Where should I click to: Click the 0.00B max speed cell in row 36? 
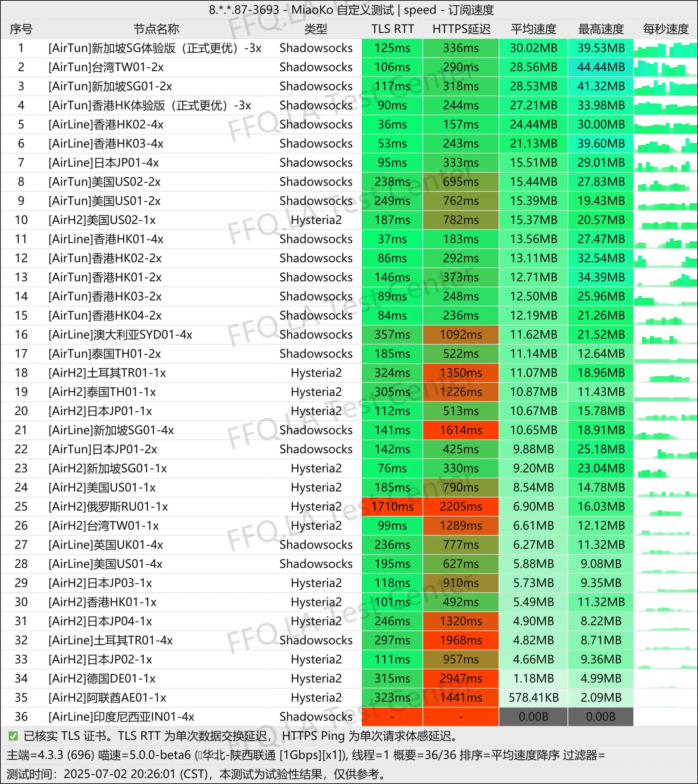pyautogui.click(x=601, y=716)
